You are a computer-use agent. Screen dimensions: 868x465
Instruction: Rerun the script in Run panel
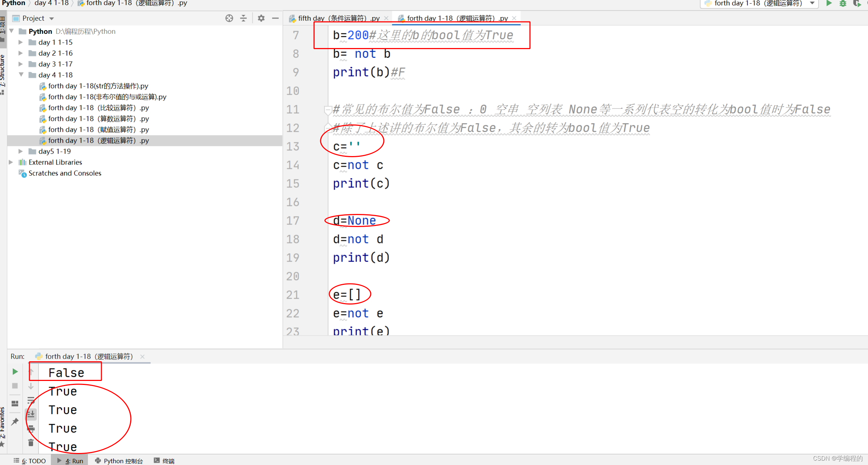click(x=15, y=372)
